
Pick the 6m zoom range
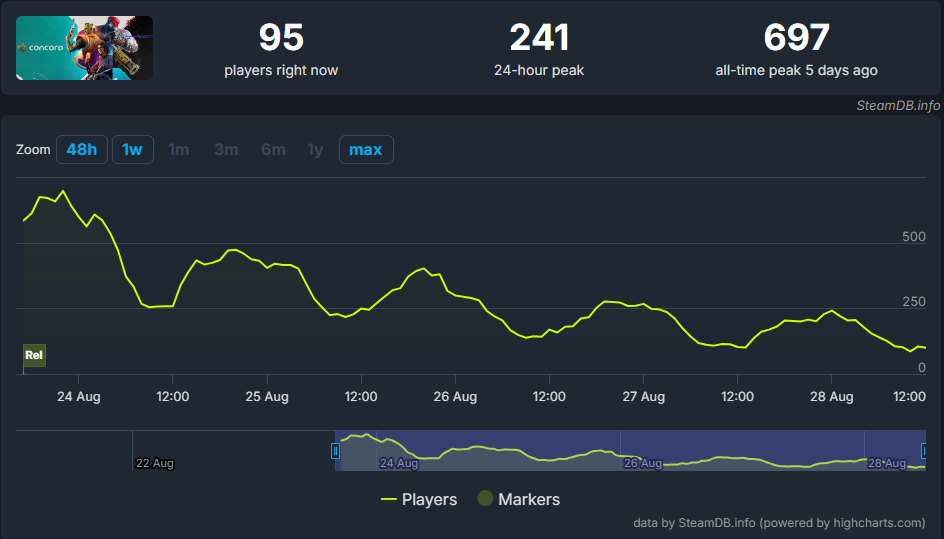pos(273,150)
